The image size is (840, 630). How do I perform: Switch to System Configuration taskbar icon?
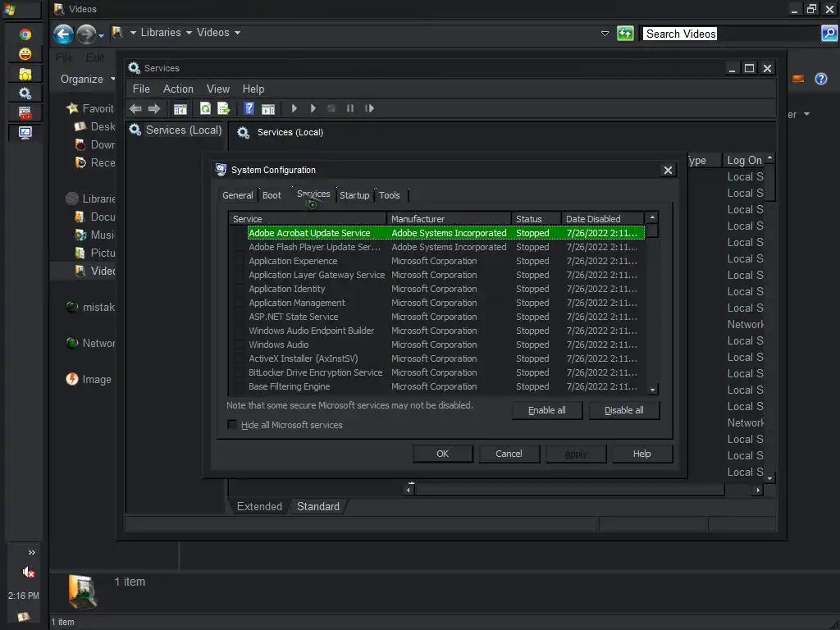pyautogui.click(x=25, y=132)
